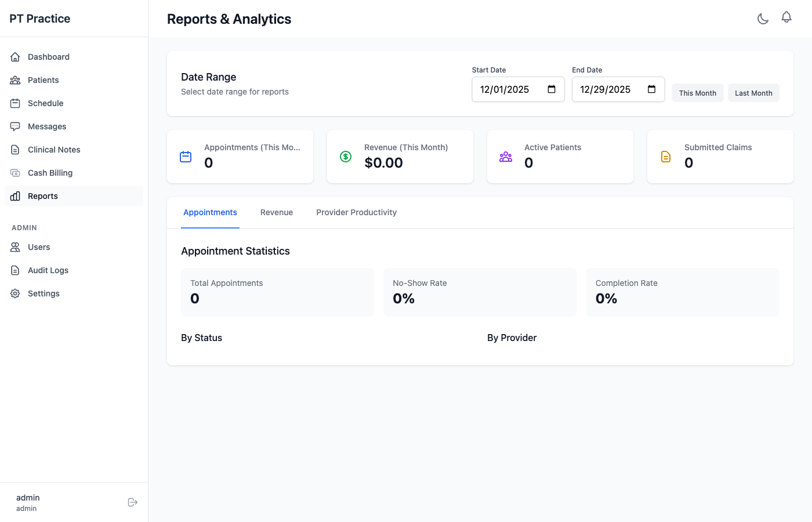Image resolution: width=812 pixels, height=522 pixels.
Task: Open the Dashboard from the sidebar
Action: [x=48, y=56]
